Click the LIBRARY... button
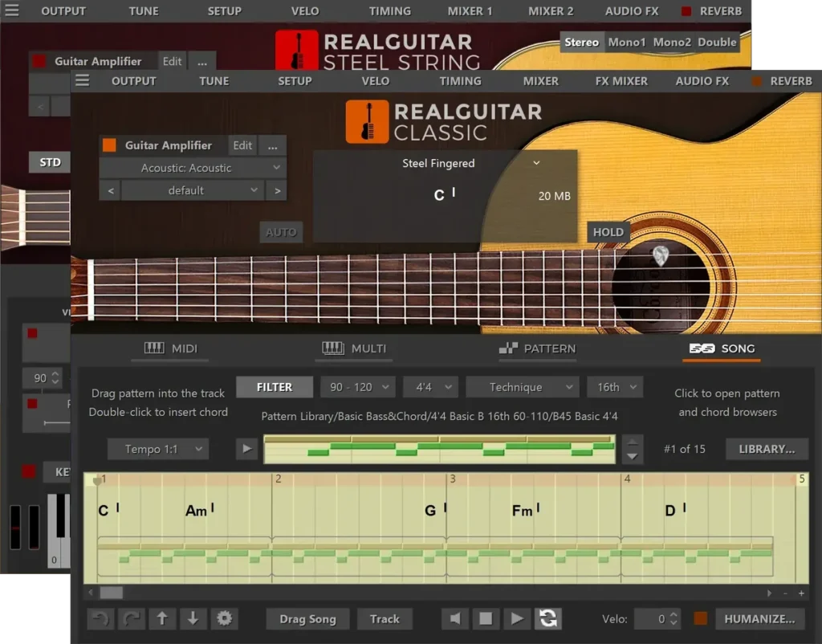 click(x=767, y=449)
